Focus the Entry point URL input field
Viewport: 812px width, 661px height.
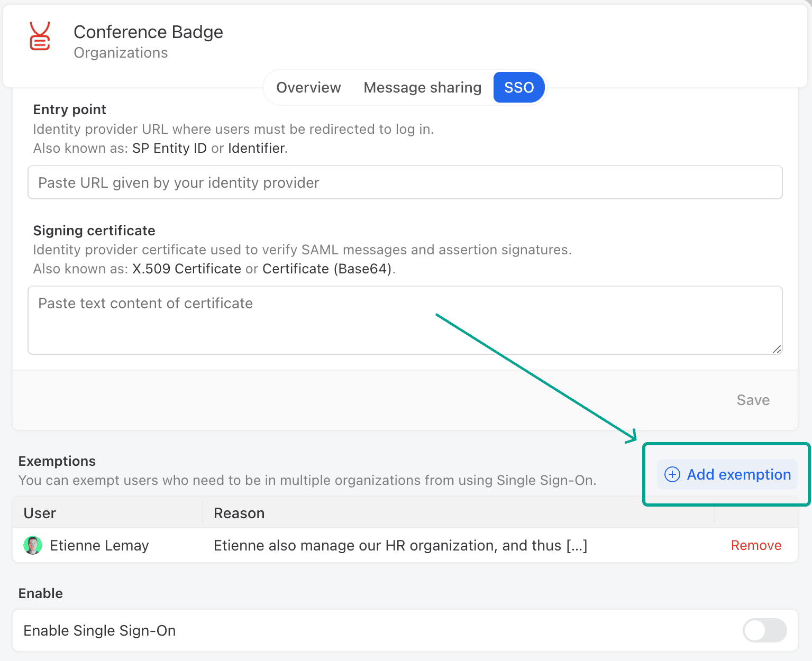click(x=405, y=182)
